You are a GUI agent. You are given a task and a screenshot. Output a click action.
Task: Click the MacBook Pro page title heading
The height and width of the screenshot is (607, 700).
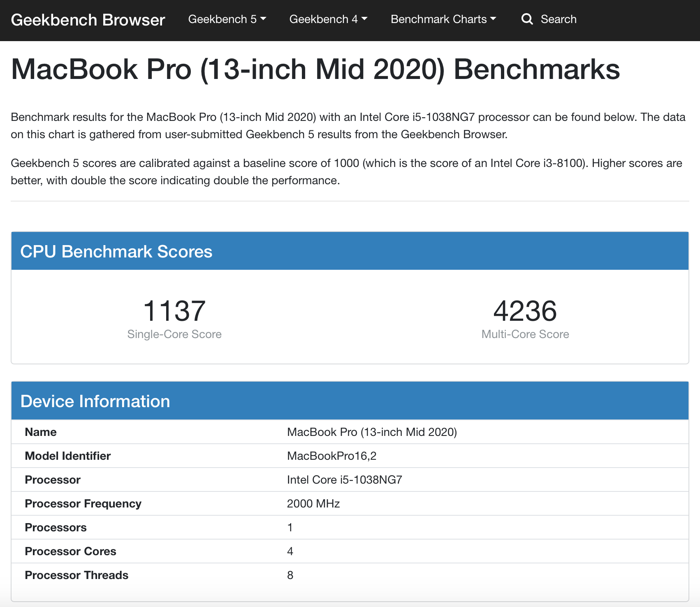pos(315,69)
